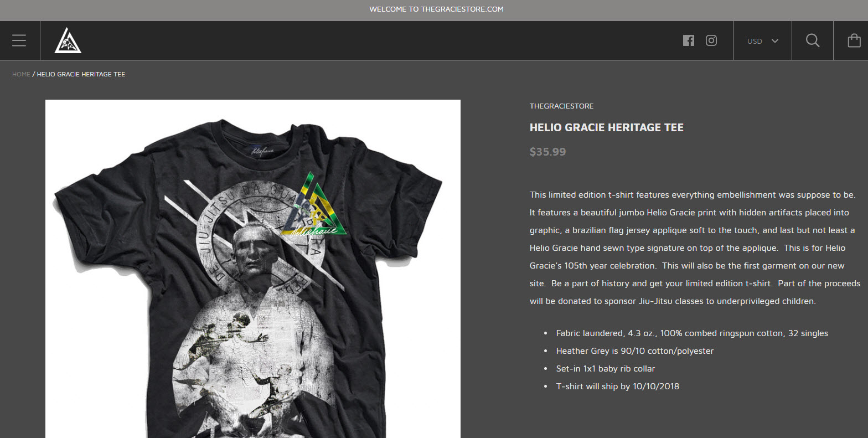Open the search magnifier icon

click(x=813, y=40)
